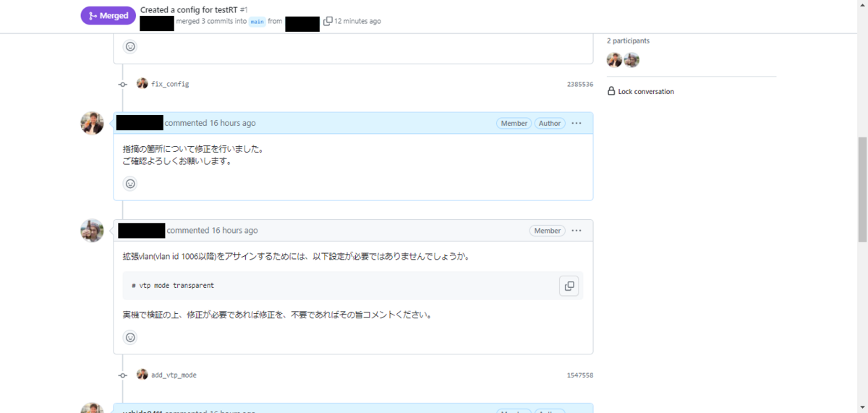Click the 実機で検証の上 comment text
The height and width of the screenshot is (413, 868).
[277, 315]
